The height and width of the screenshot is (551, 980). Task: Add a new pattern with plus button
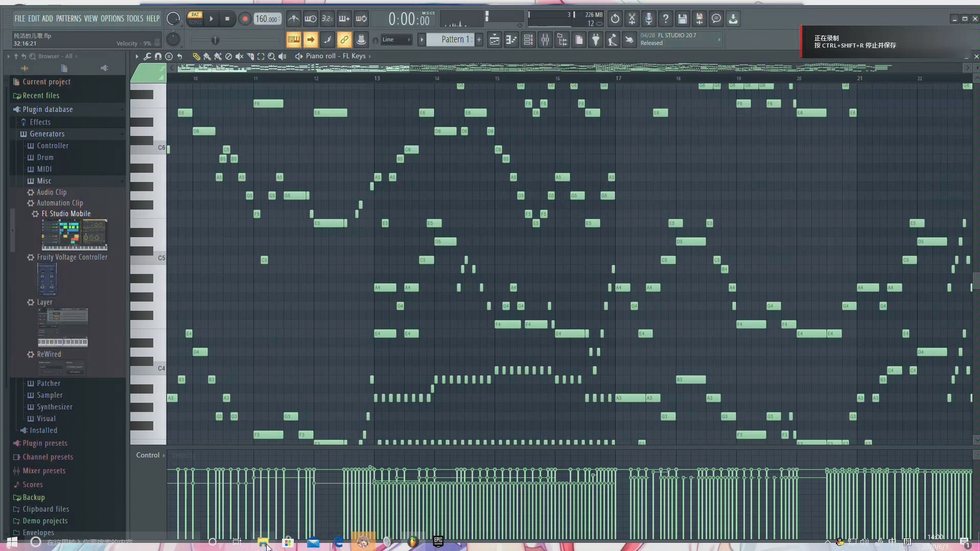(479, 39)
